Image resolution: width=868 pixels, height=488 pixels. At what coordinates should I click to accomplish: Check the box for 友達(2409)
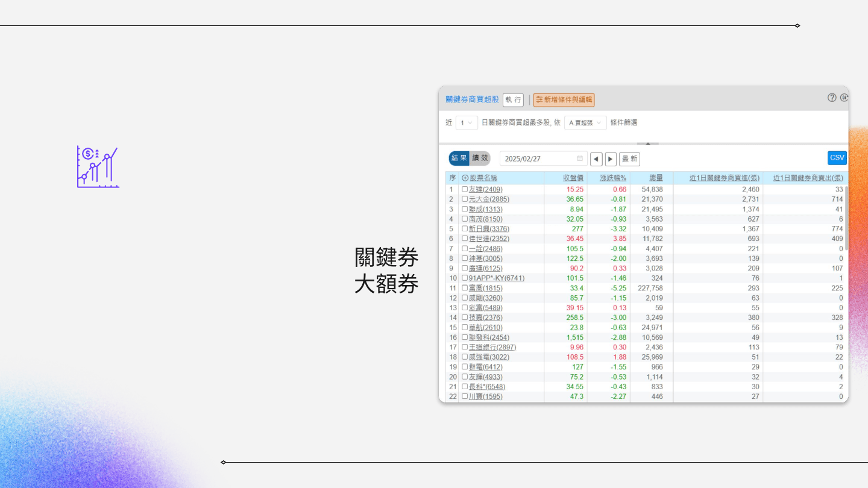click(465, 189)
